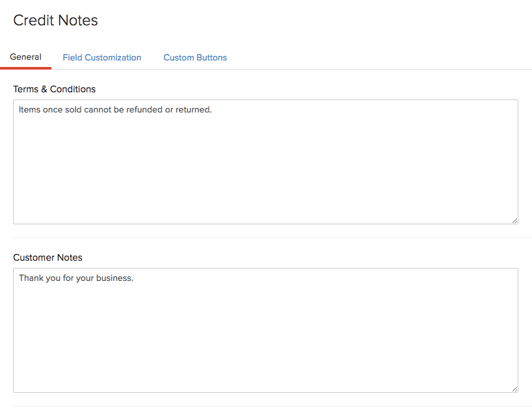Place cursor on word "cannot" in terms text
Viewport: 532px width, 409px height.
coord(98,110)
